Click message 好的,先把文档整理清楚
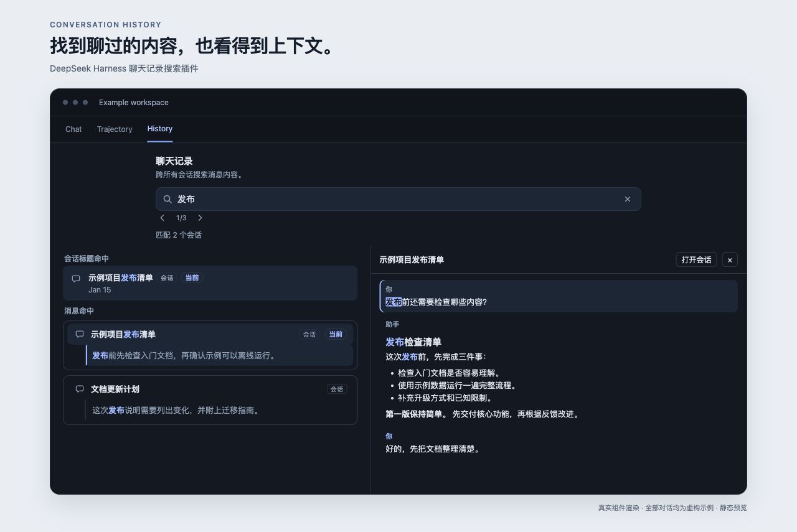797x532 pixels. pyautogui.click(x=434, y=449)
